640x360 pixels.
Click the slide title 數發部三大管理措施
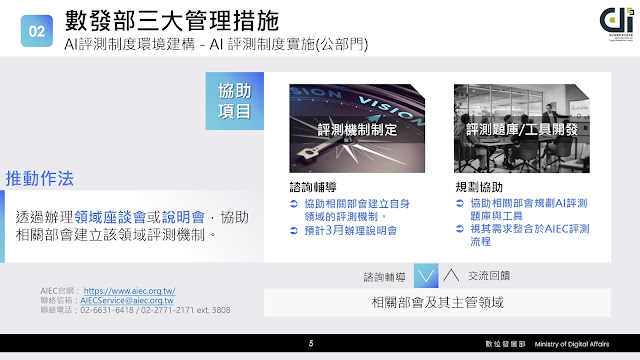172,21
